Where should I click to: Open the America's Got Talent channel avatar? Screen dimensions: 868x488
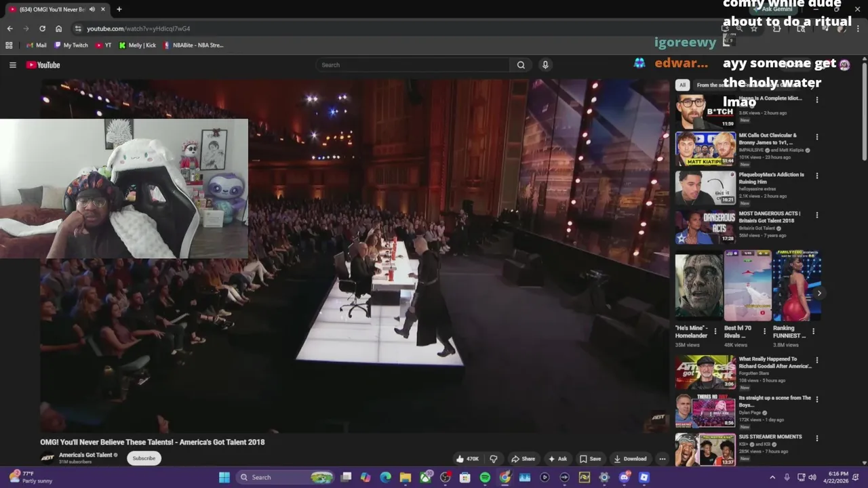pos(47,458)
